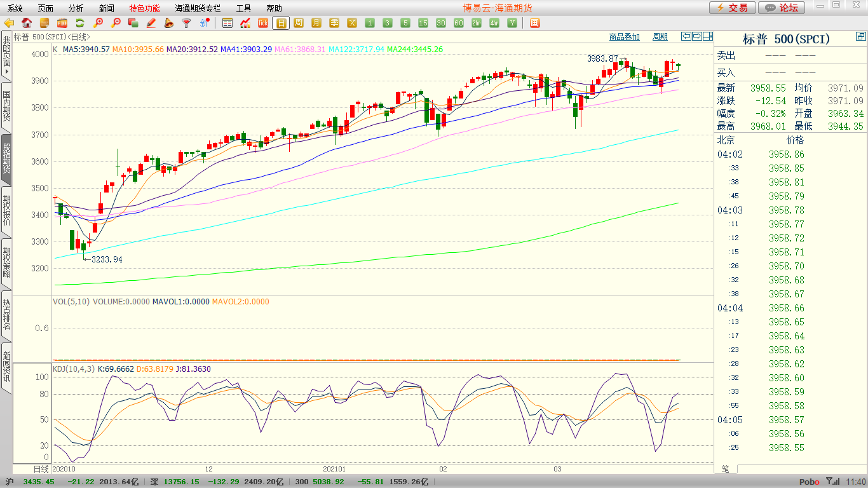Select the monthly (月) period button
Screen dimensions: 868x488
[x=316, y=23]
